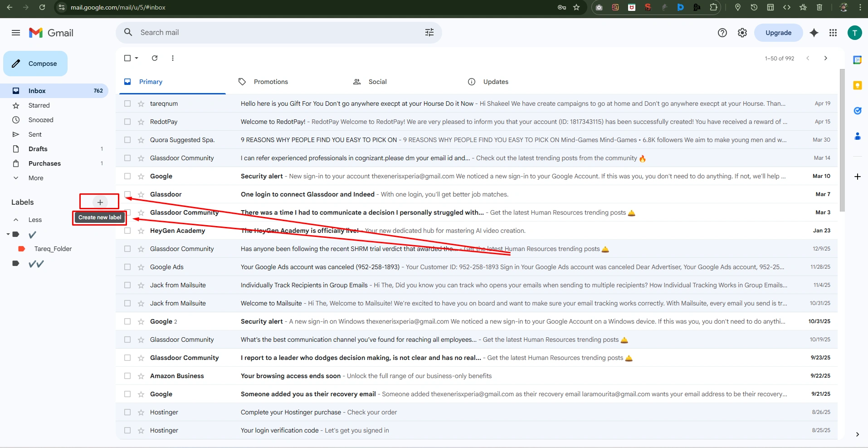The width and height of the screenshot is (868, 448).
Task: Show search options filter icon
Action: (x=429, y=32)
